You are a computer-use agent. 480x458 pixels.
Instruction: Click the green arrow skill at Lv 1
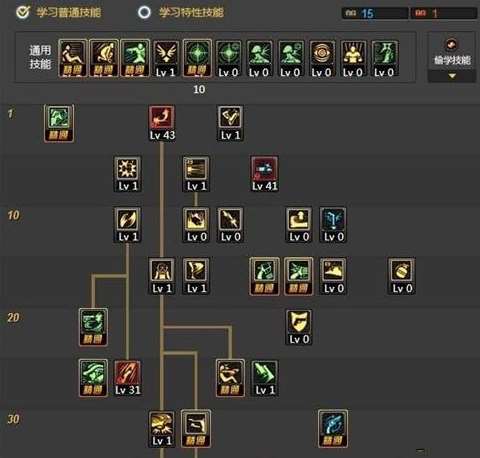pos(264,378)
